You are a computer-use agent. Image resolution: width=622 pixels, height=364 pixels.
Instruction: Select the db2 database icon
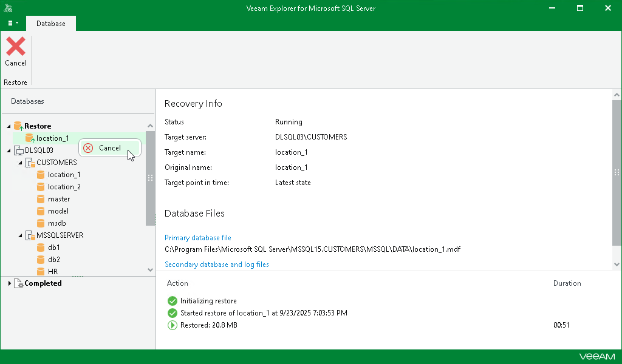click(40, 259)
